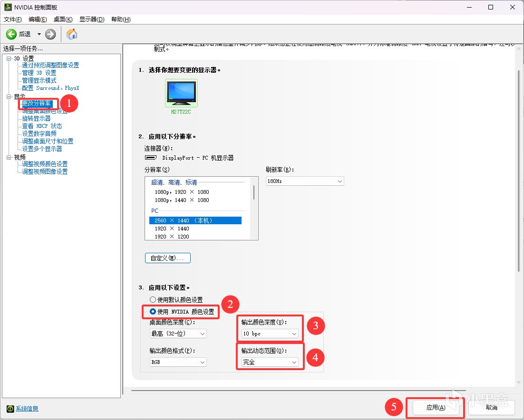Image resolution: width=524 pixels, height=420 pixels.
Task: Open 配置 Surround、PhysX task
Action: [x=50, y=88]
